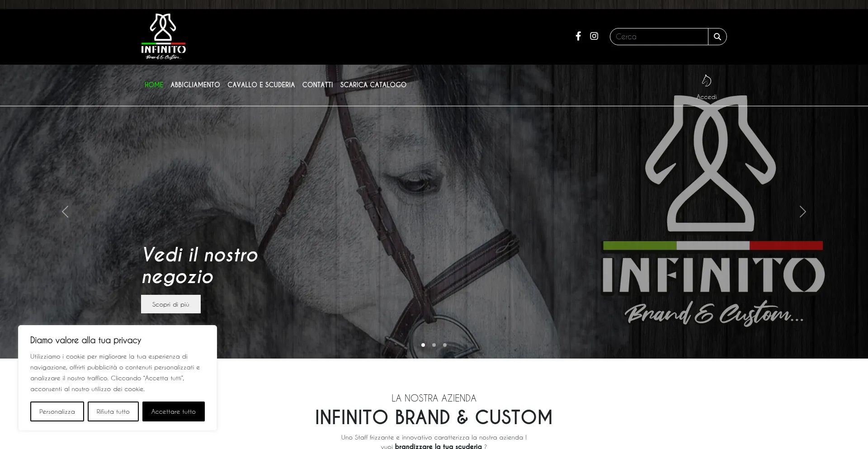Open Scarica Catalogo link

(x=373, y=85)
